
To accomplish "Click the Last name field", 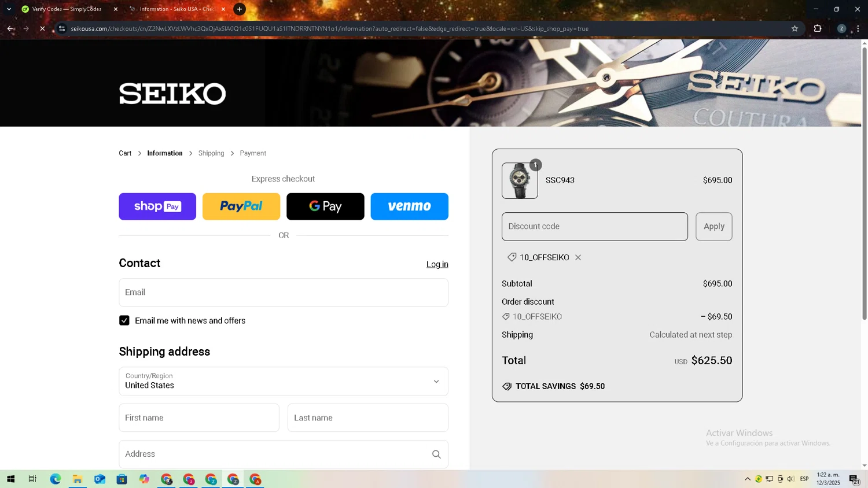I will pyautogui.click(x=368, y=417).
